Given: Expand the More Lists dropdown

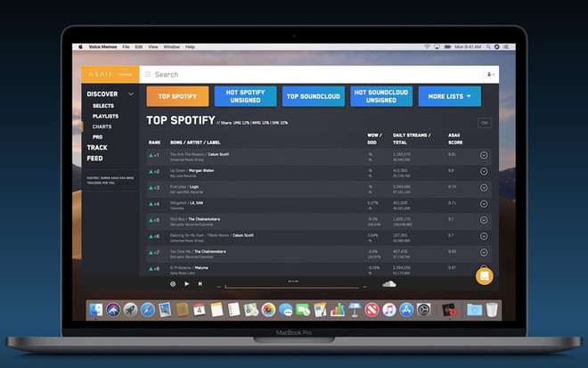Looking at the screenshot, I should pos(449,96).
